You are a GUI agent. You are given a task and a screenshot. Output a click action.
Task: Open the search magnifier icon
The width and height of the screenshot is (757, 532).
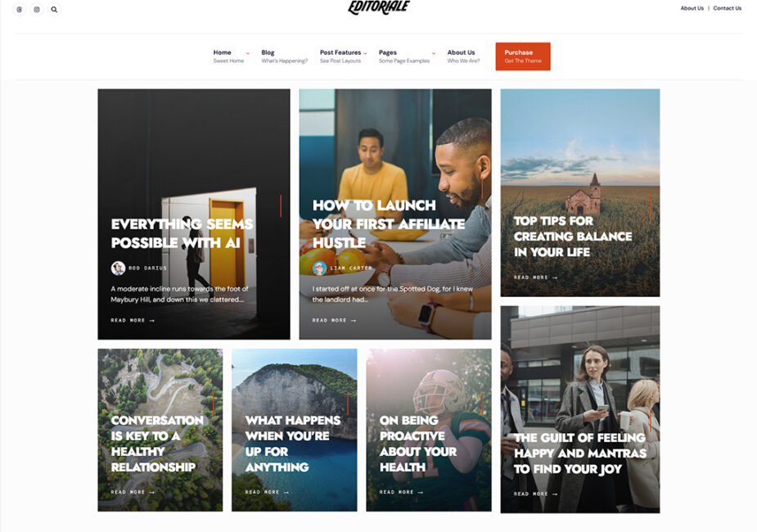pos(54,9)
